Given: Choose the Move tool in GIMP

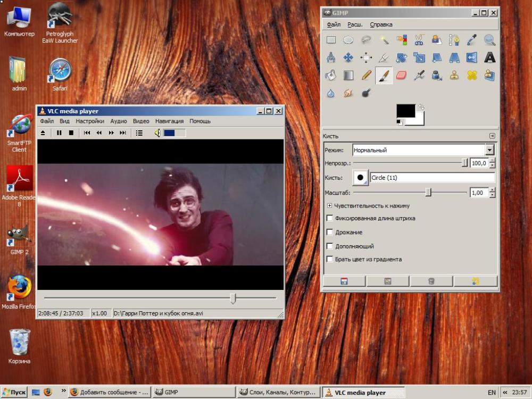Looking at the screenshot, I should (348, 57).
